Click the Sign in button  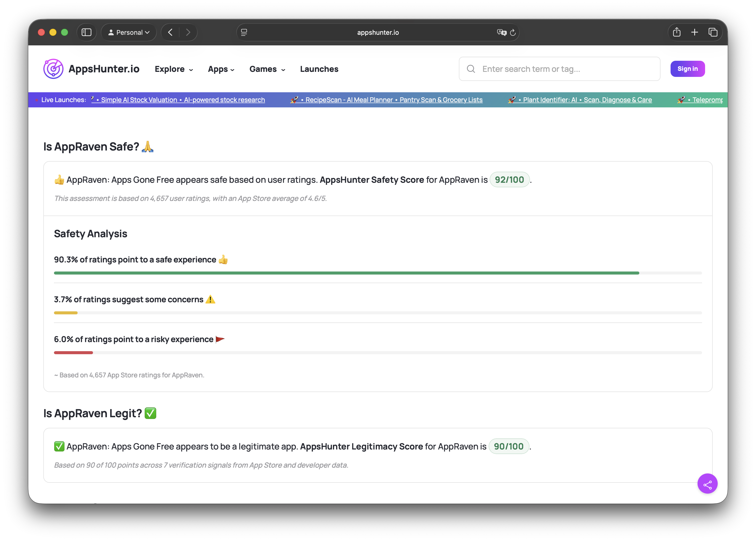pyautogui.click(x=687, y=69)
